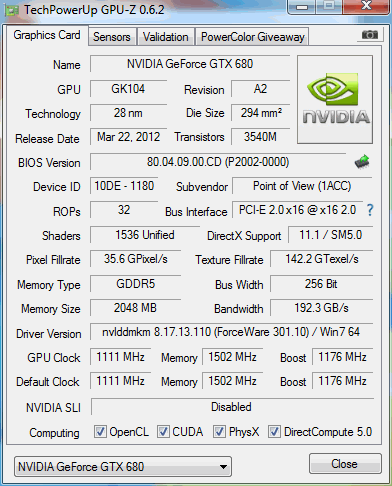Click the NVIDIA SLI Disabled field
Viewport: 392px width, 486px height.
[232, 407]
